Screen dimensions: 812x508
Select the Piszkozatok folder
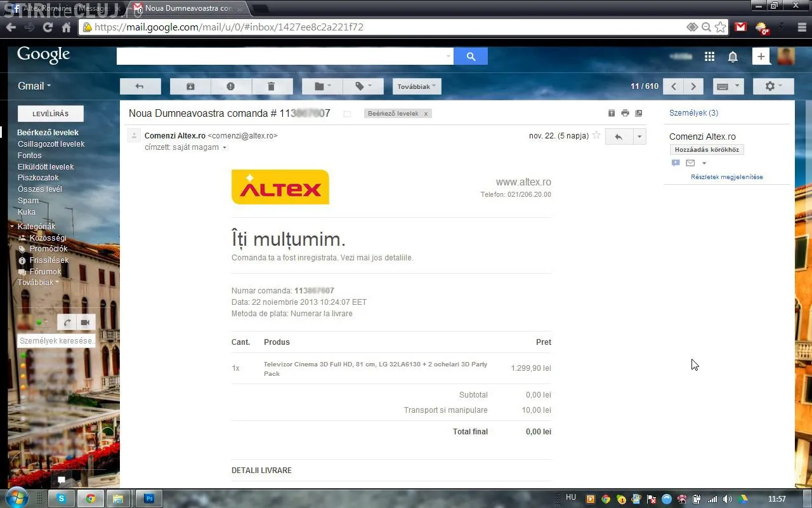(38, 178)
